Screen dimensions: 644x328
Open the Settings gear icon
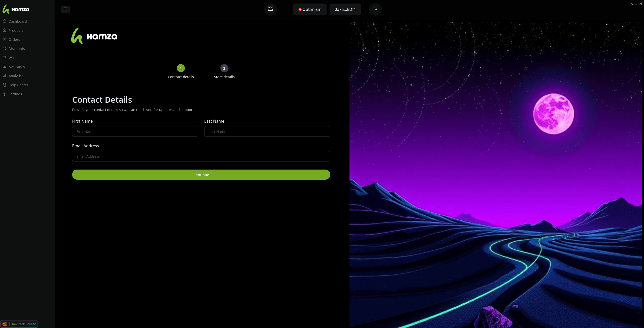5,94
